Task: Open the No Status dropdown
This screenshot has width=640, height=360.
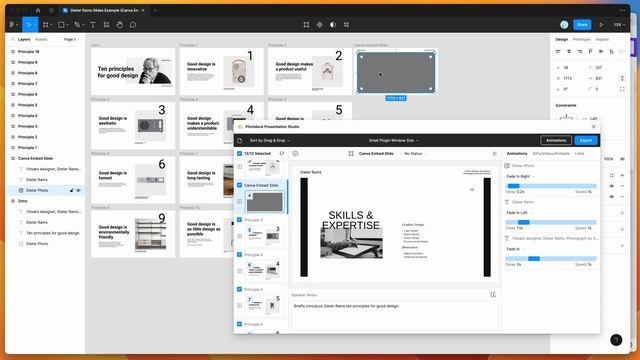Action: pos(415,153)
